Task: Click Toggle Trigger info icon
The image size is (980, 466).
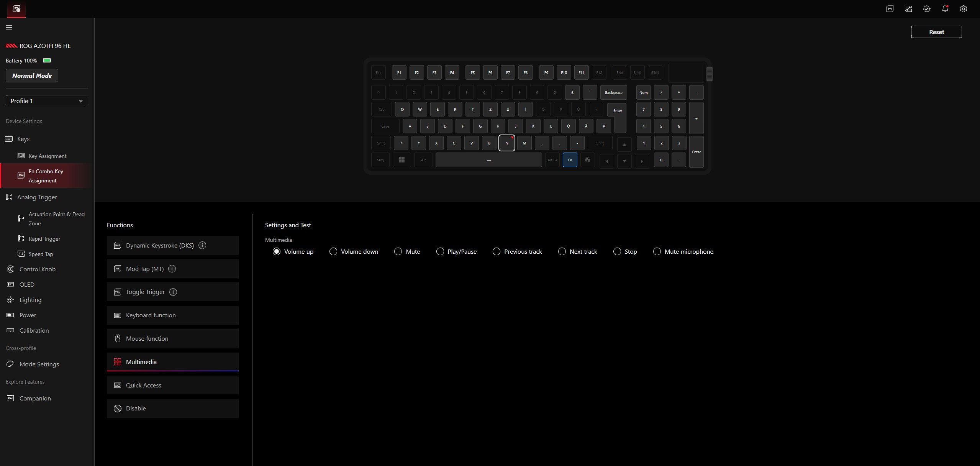Action: pyautogui.click(x=173, y=292)
